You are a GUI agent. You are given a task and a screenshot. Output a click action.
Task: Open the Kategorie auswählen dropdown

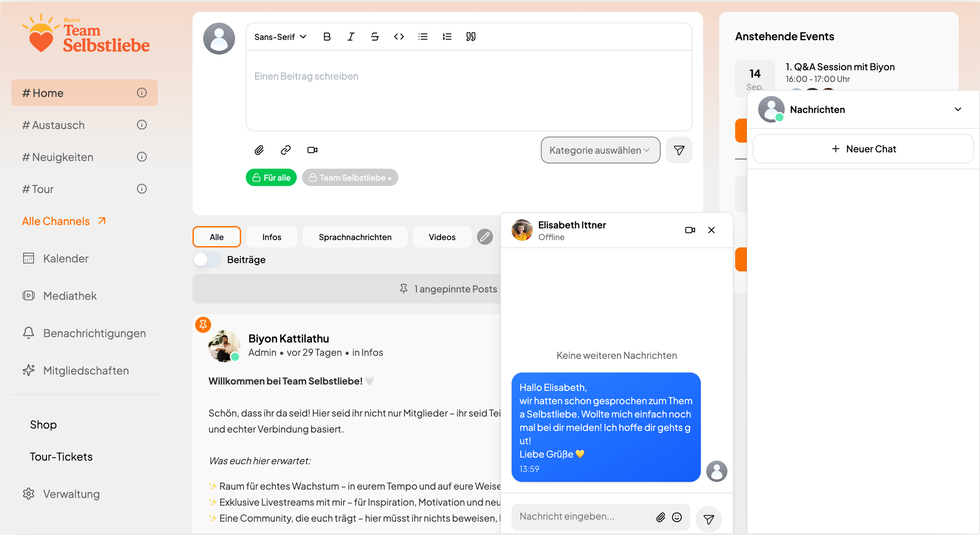[x=600, y=150]
